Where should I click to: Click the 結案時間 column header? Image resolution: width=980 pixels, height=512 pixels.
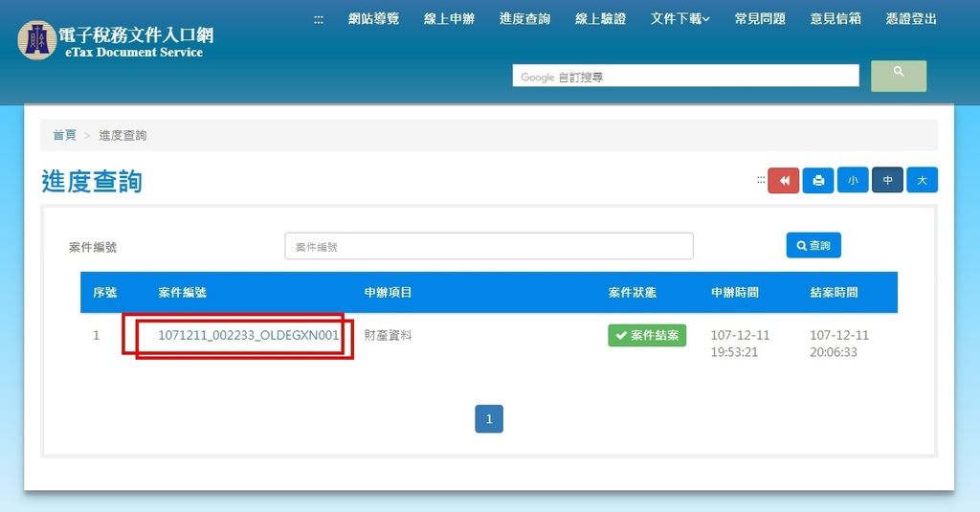click(834, 293)
